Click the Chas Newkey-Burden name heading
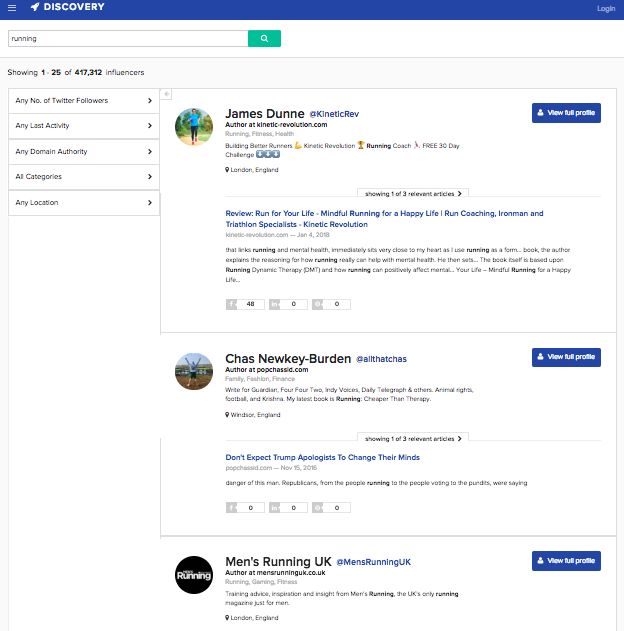This screenshot has height=631, width=624. tap(288, 359)
